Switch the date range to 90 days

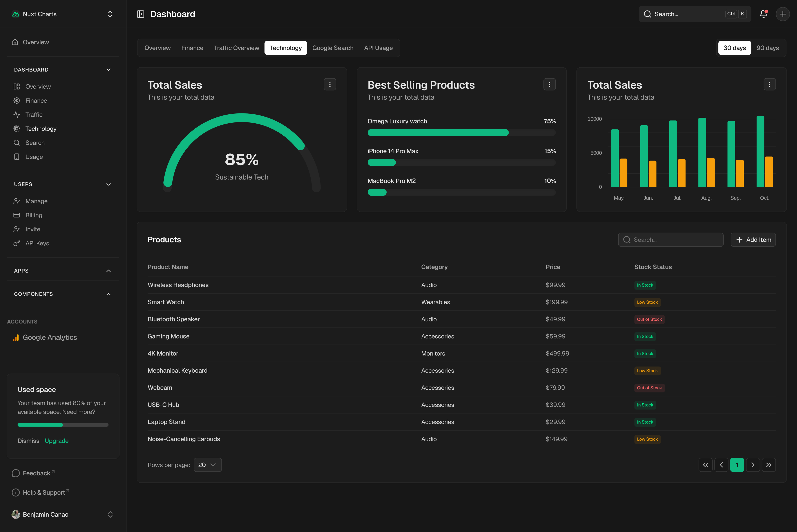coord(768,48)
